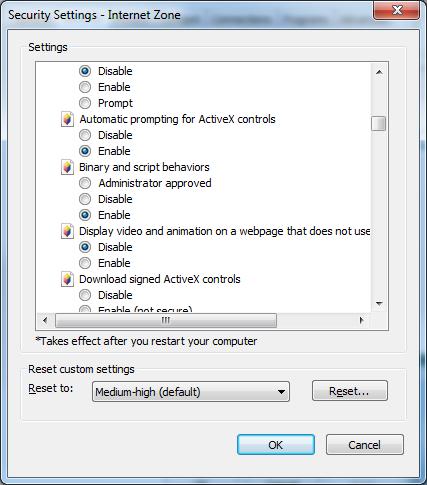Choose Administrator approved for Binary and script behaviors

pyautogui.click(x=85, y=183)
